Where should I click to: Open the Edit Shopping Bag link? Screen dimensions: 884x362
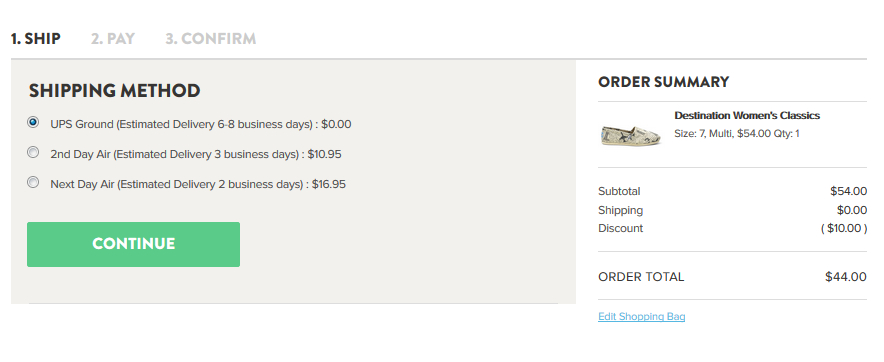tap(642, 316)
